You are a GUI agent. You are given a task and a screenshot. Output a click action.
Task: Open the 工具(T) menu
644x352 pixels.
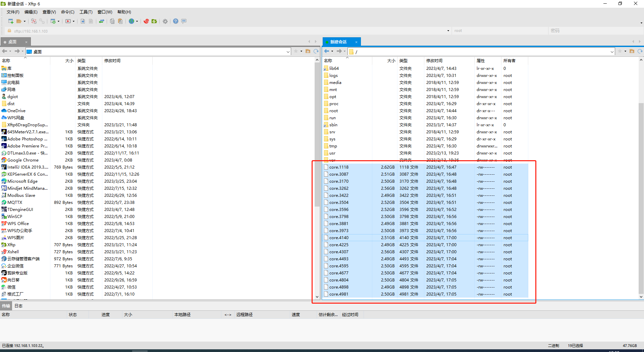pos(86,12)
